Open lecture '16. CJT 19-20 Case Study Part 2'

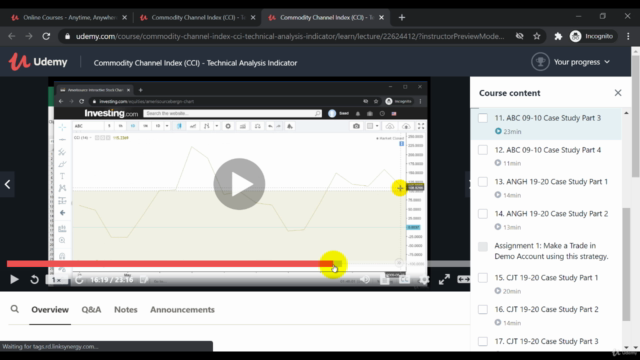click(x=547, y=309)
